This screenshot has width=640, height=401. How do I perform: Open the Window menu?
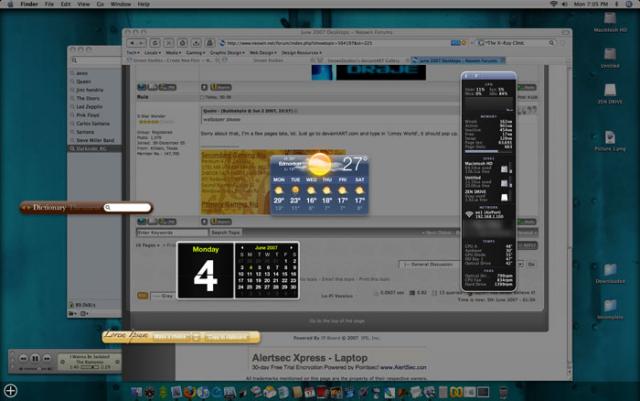[x=121, y=4]
